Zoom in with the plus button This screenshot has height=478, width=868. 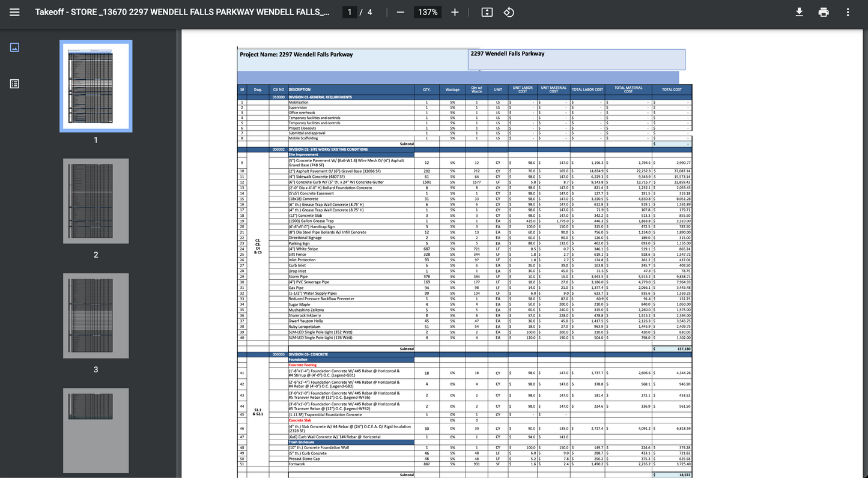pyautogui.click(x=455, y=12)
